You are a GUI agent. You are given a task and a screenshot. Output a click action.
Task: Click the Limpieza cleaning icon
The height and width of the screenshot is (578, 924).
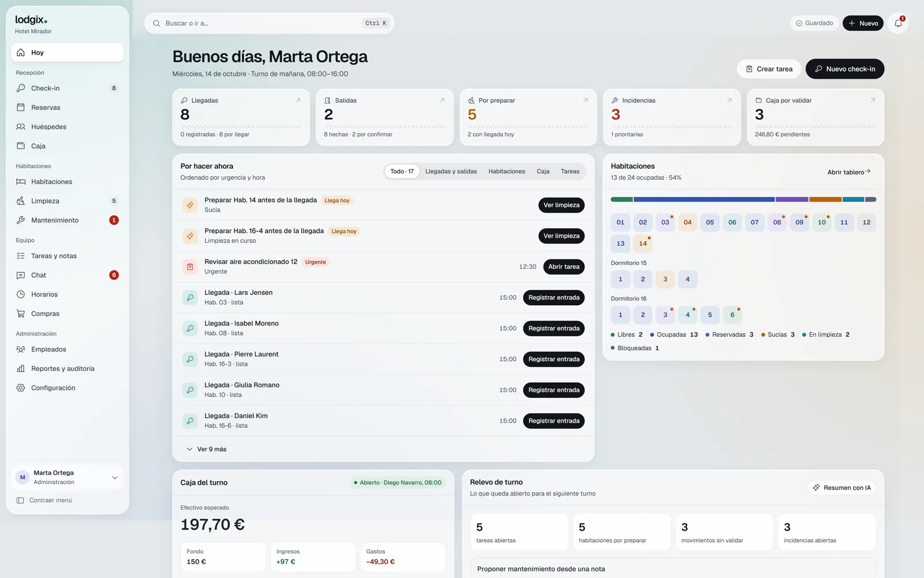(x=21, y=201)
